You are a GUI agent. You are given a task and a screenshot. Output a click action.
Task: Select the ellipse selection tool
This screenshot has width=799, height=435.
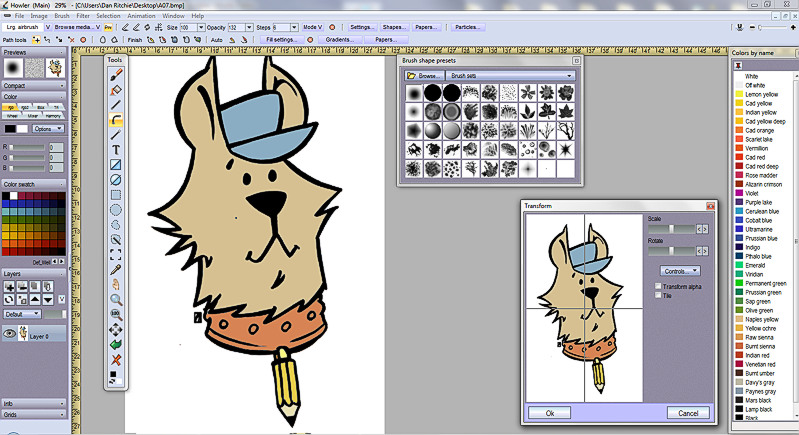coord(116,209)
